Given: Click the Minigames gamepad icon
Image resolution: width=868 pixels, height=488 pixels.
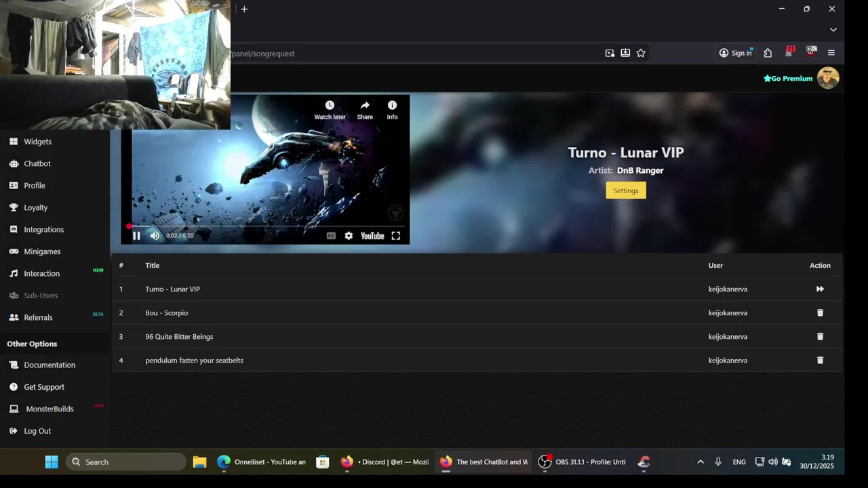Looking at the screenshot, I should pos(14,251).
